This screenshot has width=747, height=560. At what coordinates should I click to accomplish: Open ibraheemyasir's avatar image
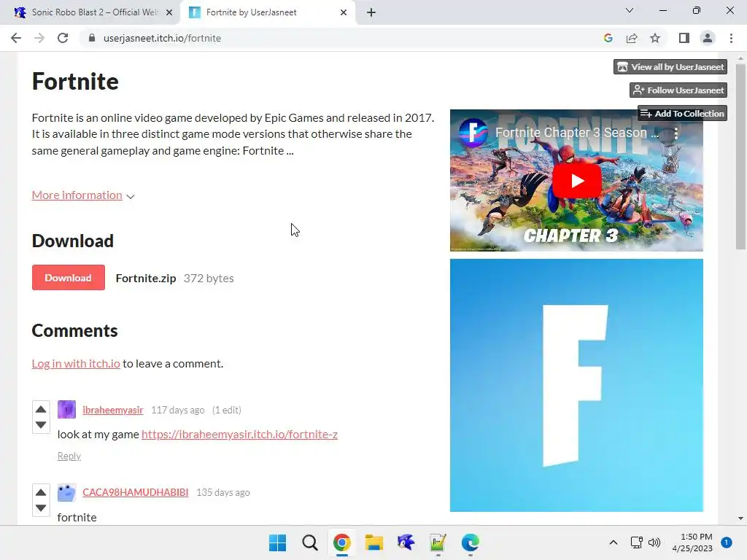[x=66, y=410]
